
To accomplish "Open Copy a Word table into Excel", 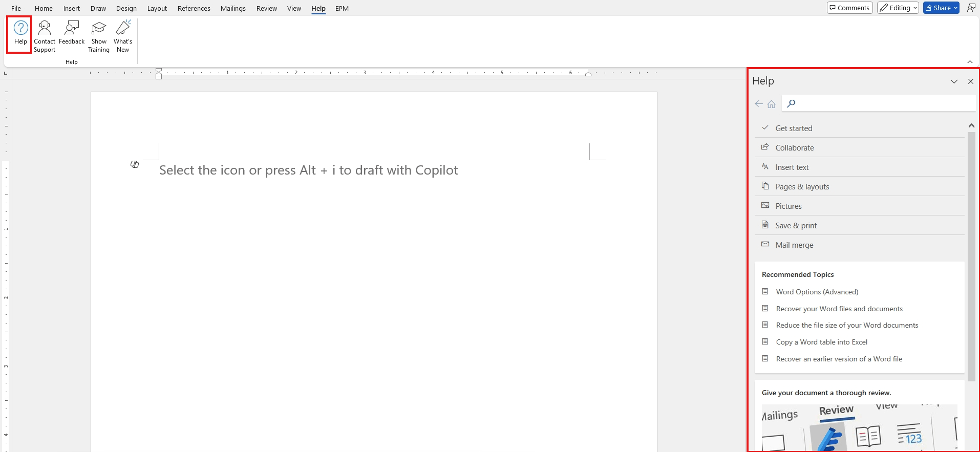I will [x=822, y=342].
